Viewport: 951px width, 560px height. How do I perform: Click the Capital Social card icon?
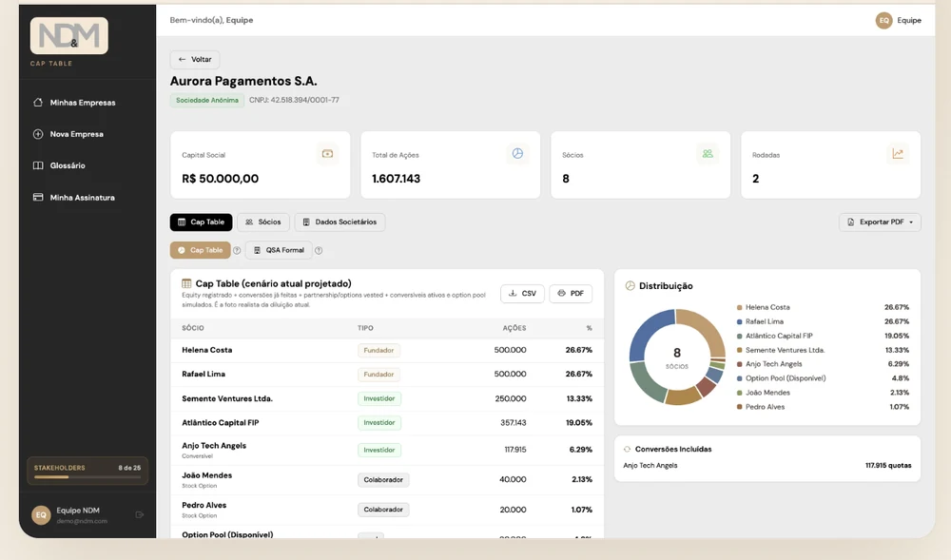click(327, 154)
